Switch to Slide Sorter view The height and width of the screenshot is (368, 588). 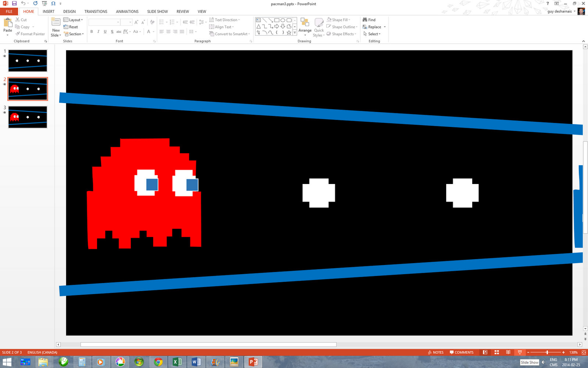pyautogui.click(x=496, y=352)
